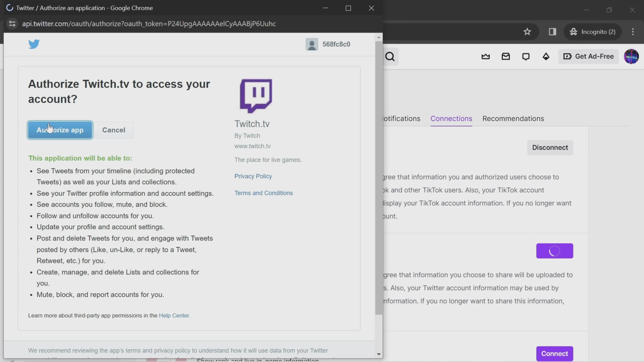View site information icon in popup address bar

(x=12, y=24)
